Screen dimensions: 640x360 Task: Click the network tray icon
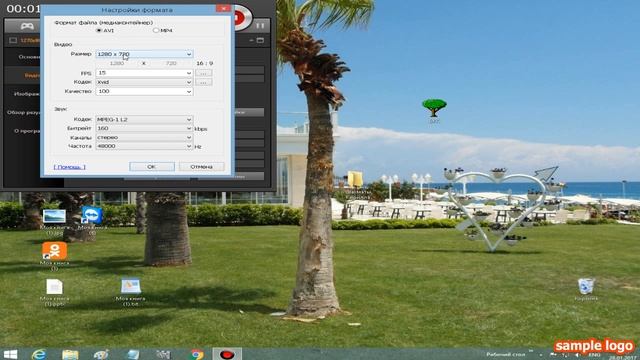tap(566, 355)
